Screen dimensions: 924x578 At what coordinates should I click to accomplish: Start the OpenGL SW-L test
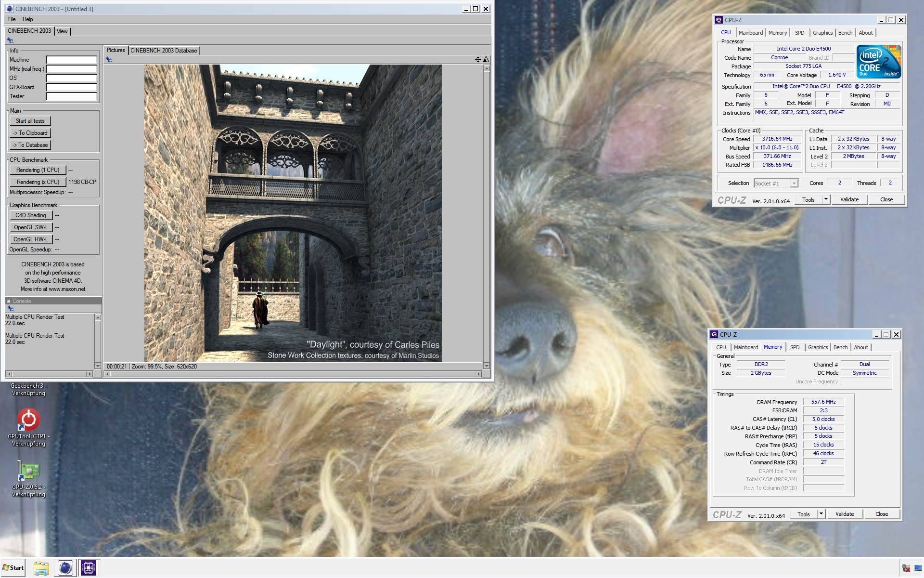[31, 227]
